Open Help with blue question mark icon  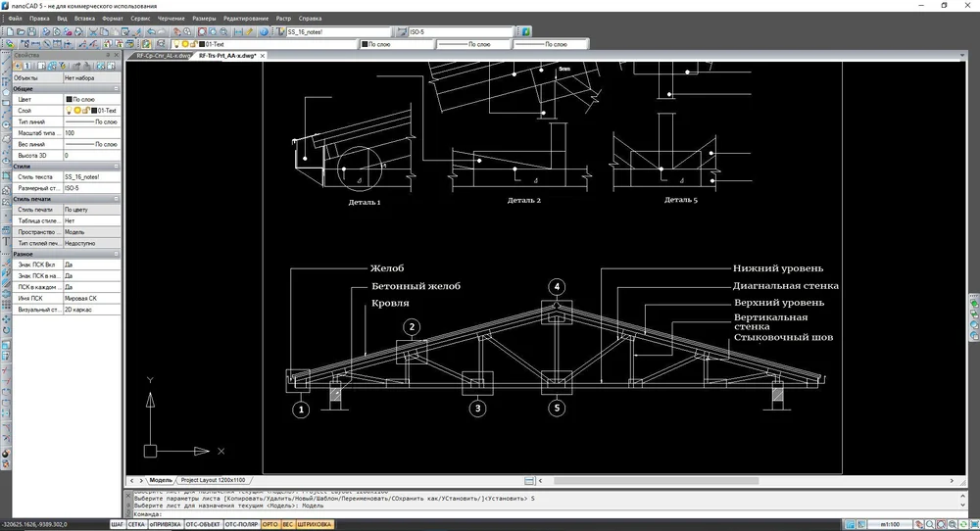264,31
